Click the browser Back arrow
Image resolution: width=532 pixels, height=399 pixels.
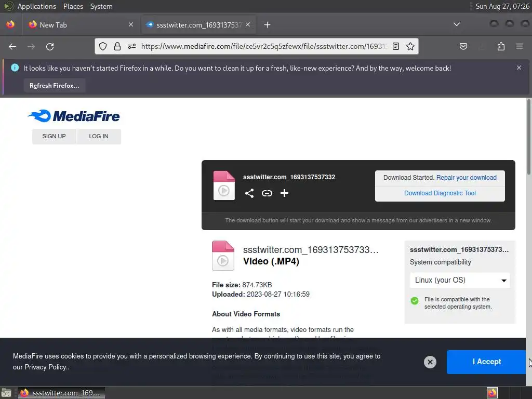(12, 46)
